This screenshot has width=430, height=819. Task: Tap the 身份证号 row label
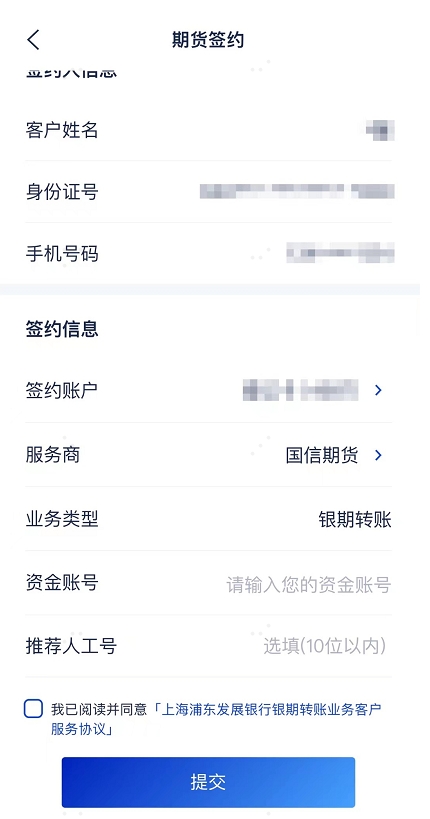[x=62, y=192]
